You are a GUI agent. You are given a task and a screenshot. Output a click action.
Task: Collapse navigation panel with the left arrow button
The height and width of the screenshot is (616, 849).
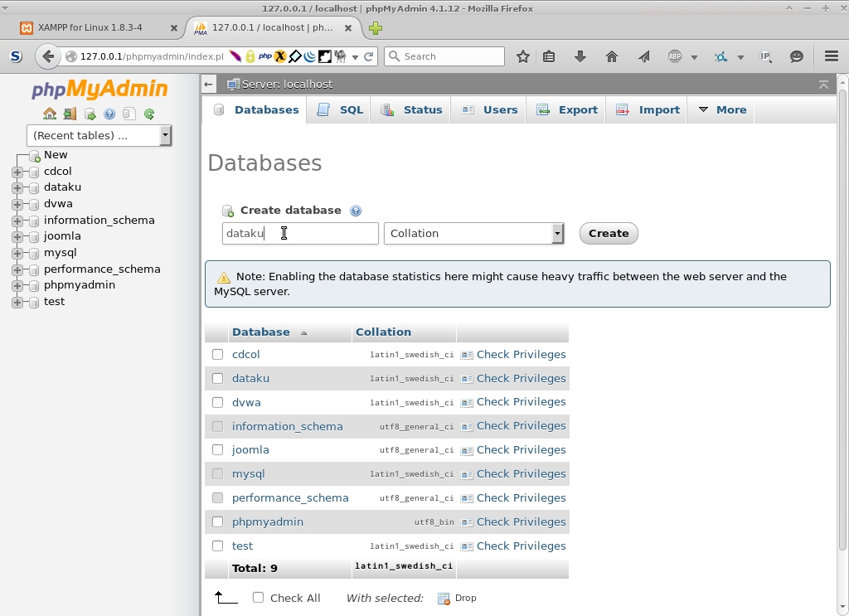(x=208, y=85)
